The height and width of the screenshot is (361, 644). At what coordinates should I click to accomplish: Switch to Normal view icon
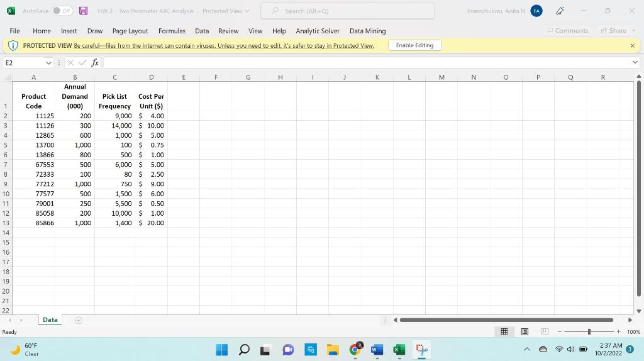pos(504,331)
